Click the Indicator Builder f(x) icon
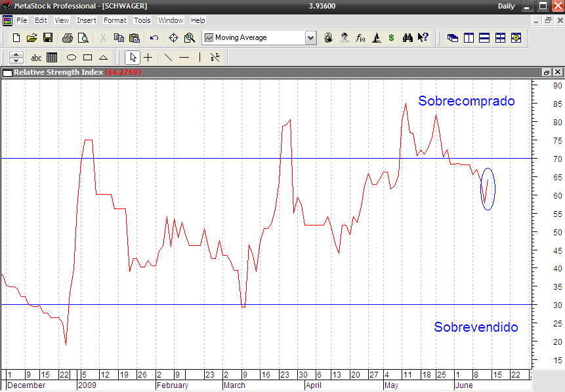This screenshot has width=565, height=392. click(360, 38)
